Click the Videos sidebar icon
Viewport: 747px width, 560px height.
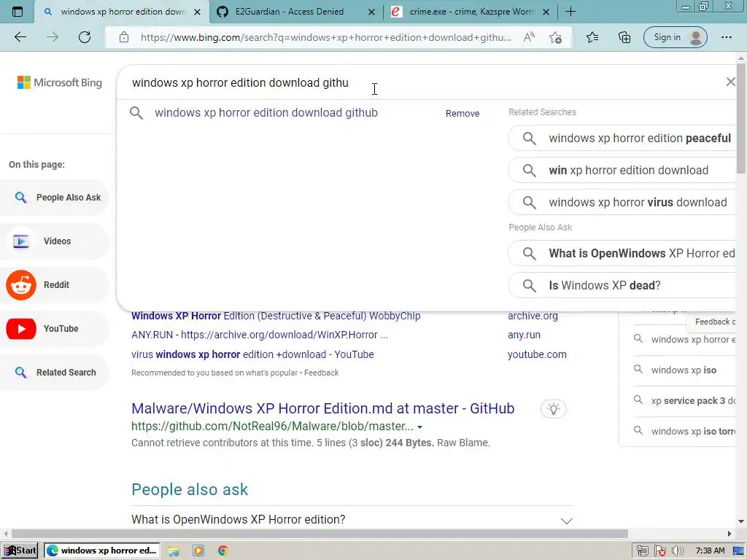point(21,241)
